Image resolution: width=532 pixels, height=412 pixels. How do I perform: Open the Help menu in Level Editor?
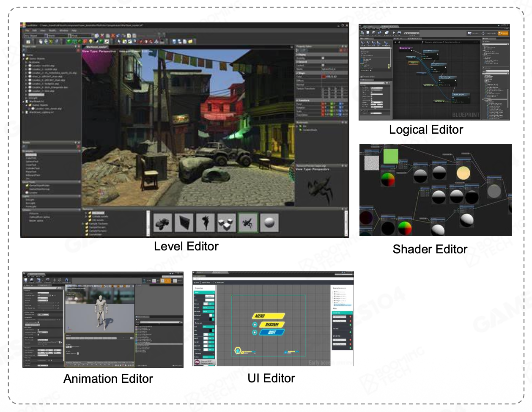tap(74, 30)
